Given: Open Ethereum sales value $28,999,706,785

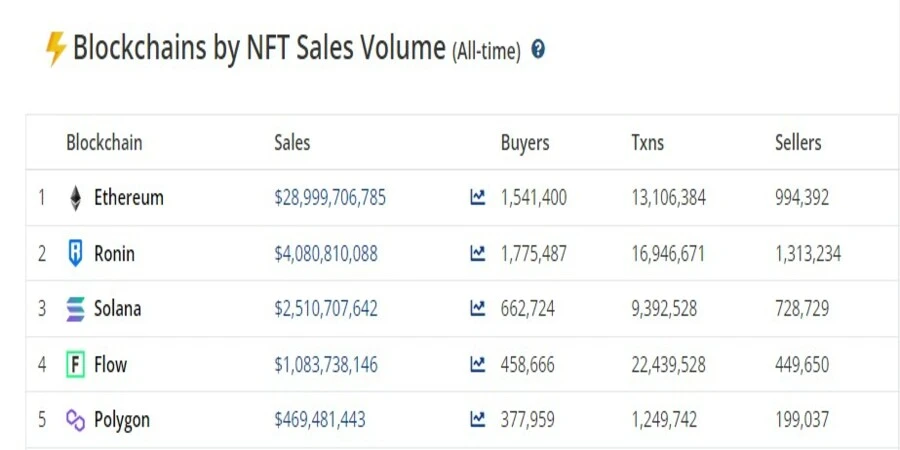Looking at the screenshot, I should click(x=330, y=198).
